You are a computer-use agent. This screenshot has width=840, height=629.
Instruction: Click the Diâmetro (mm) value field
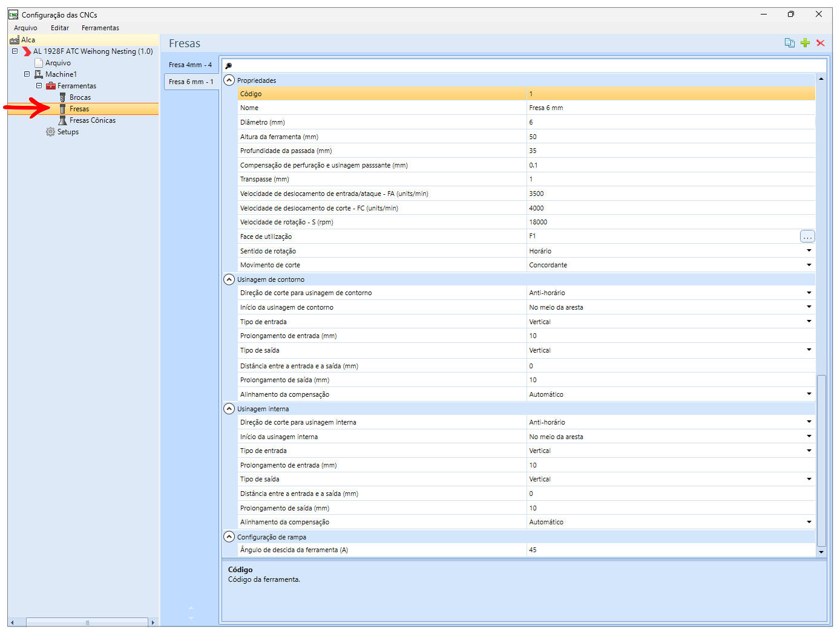coord(671,122)
